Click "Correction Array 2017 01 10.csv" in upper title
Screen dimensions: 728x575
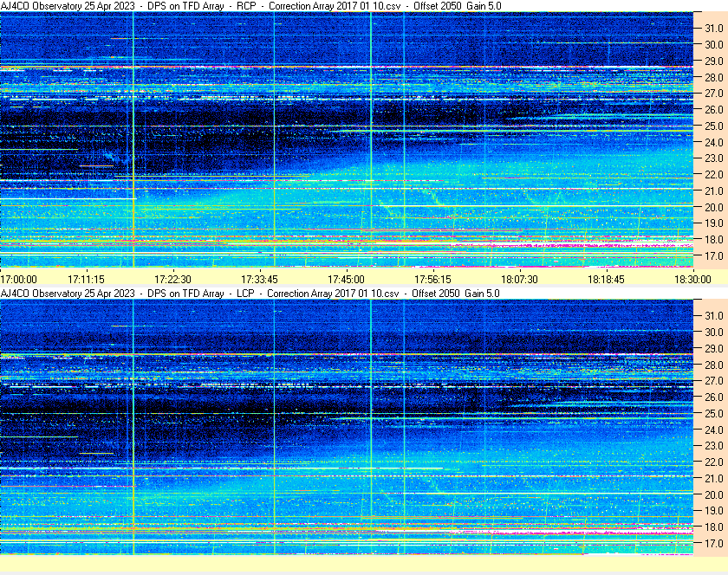pyautogui.click(x=335, y=6)
